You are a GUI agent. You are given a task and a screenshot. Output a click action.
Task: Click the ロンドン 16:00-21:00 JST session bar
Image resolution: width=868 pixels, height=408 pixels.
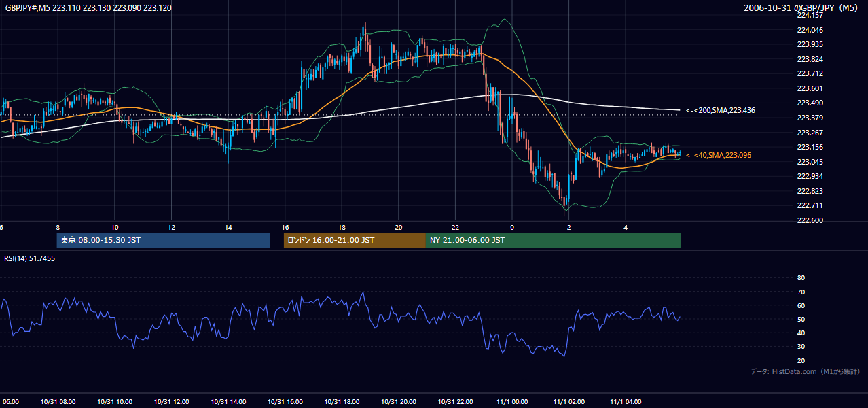(355, 240)
